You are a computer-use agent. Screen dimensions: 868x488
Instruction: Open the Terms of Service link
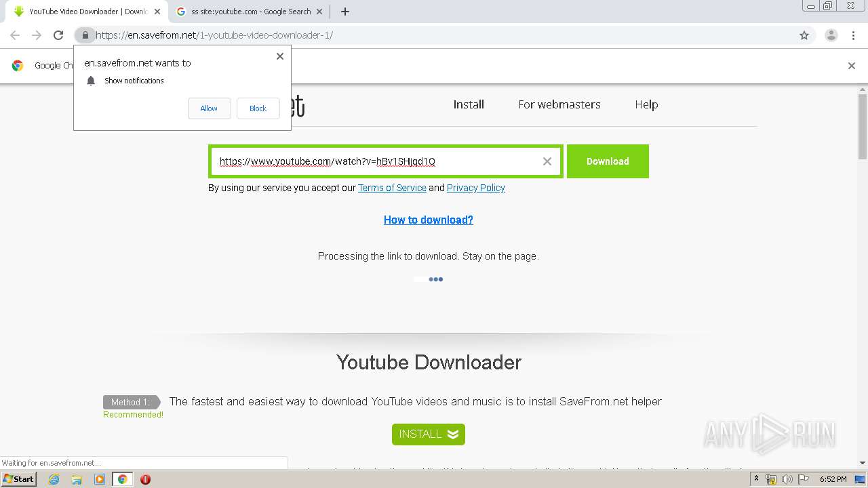point(392,188)
